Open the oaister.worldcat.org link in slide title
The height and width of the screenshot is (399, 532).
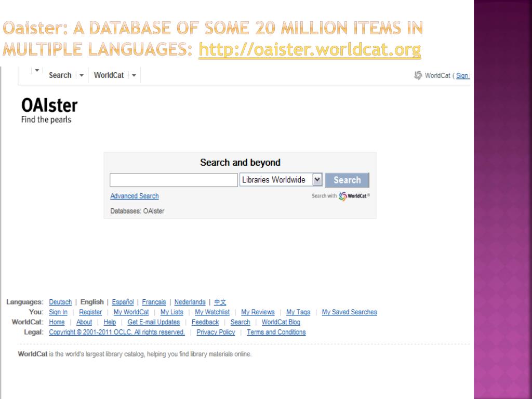(310, 49)
